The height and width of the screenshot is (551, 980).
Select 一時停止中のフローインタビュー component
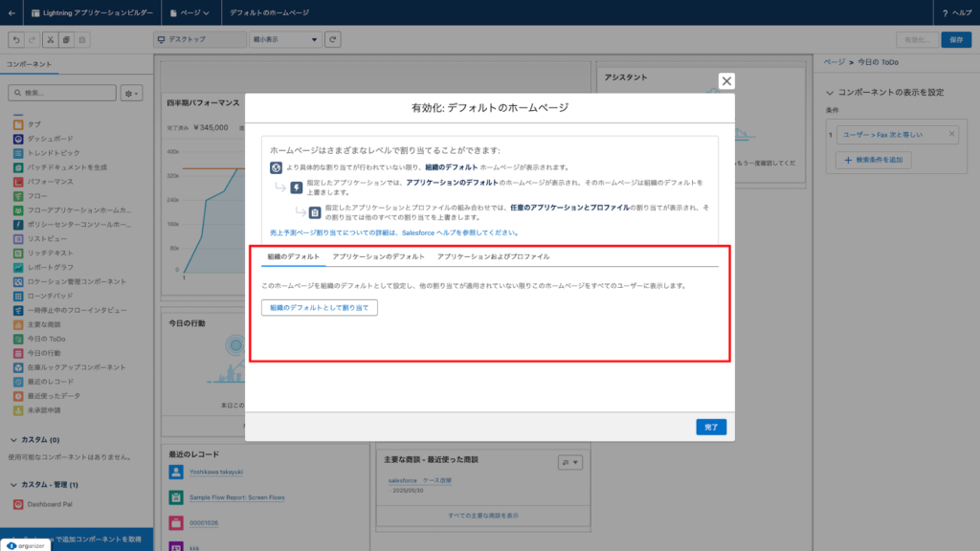70,311
